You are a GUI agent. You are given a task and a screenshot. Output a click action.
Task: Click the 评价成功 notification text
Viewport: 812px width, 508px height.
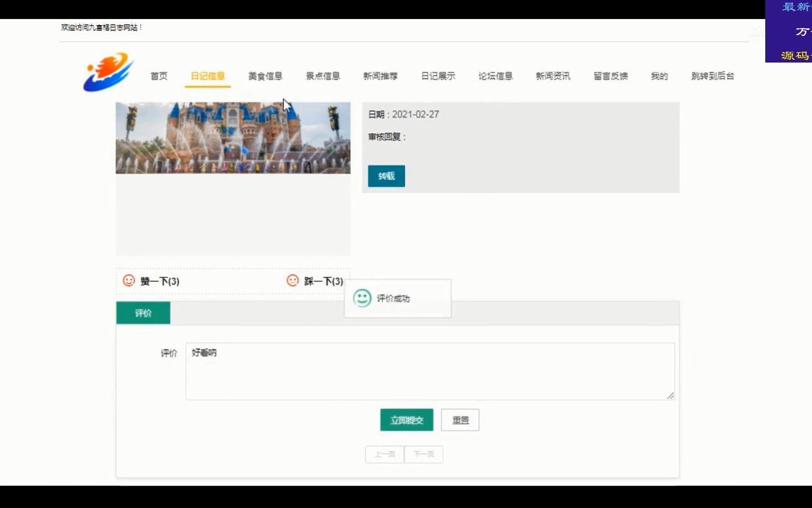pos(393,299)
